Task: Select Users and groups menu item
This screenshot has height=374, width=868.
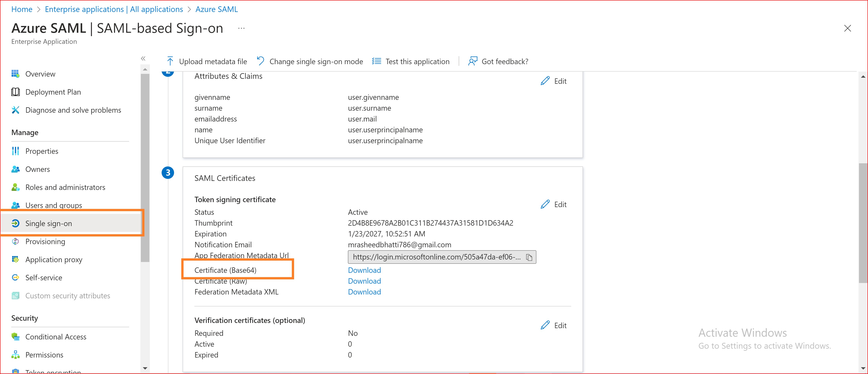Action: [x=54, y=205]
